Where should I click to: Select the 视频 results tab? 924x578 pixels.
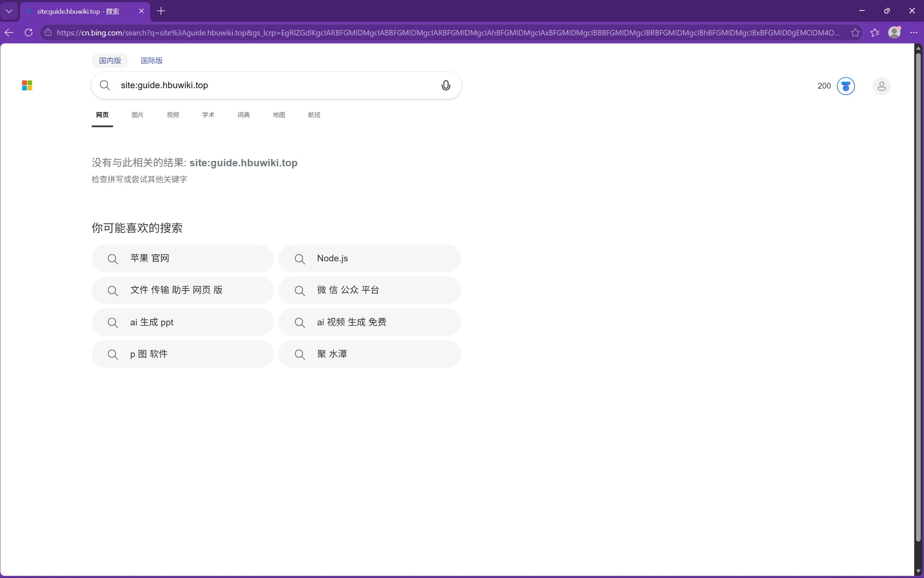click(x=173, y=115)
